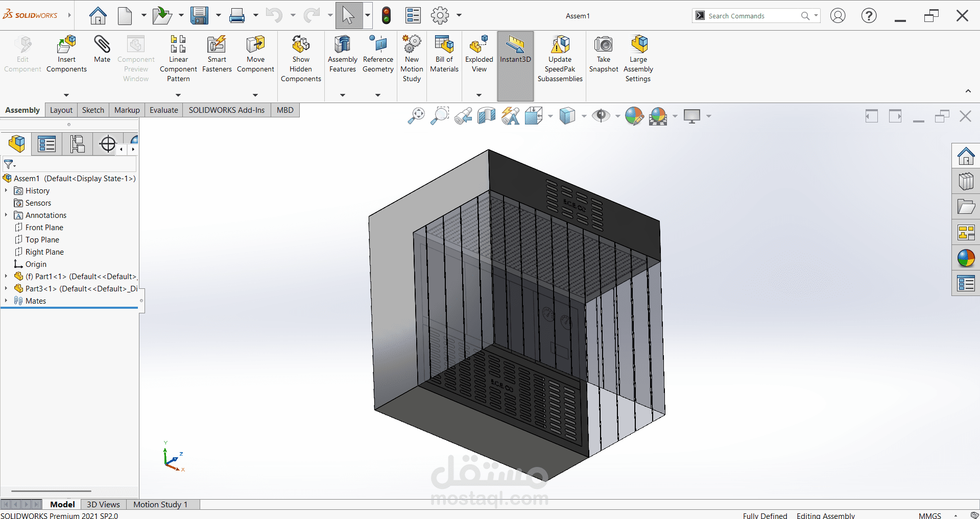Click the Exploded View icon
Viewport: 980px width, 519px height.
[x=479, y=45]
